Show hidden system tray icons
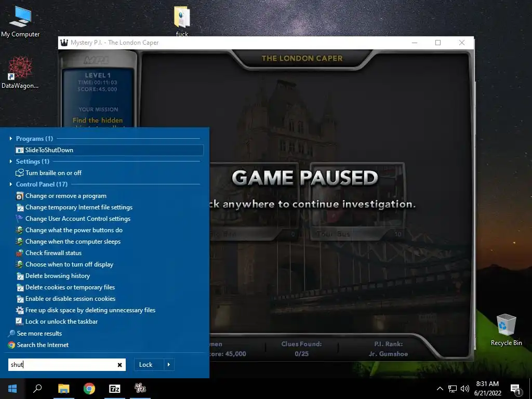Image resolution: width=532 pixels, height=399 pixels. [440, 389]
